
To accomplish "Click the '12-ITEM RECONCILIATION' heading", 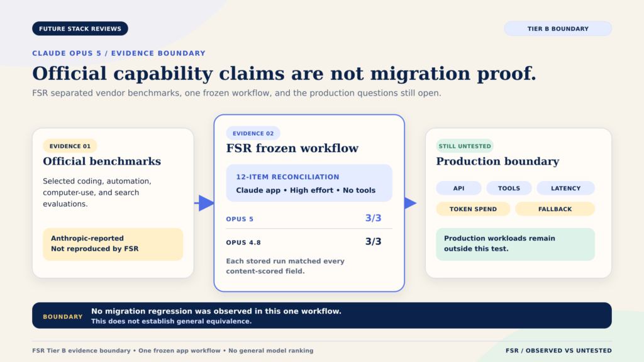I will pyautogui.click(x=287, y=177).
